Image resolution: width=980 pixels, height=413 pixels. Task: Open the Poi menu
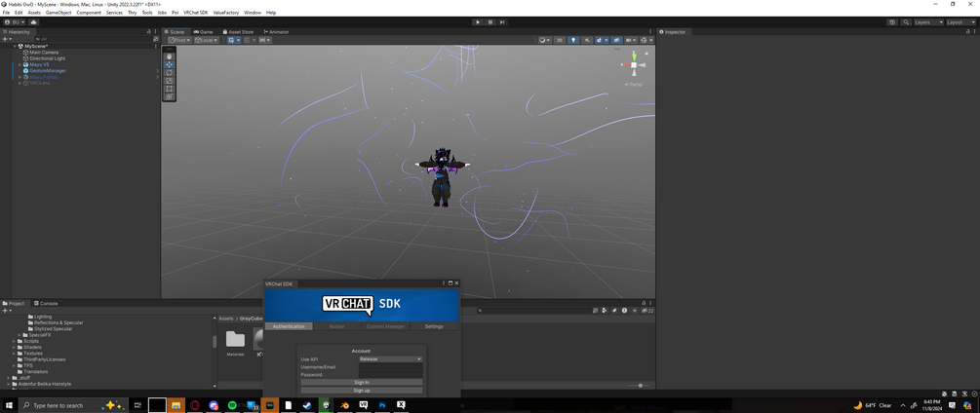click(x=175, y=13)
